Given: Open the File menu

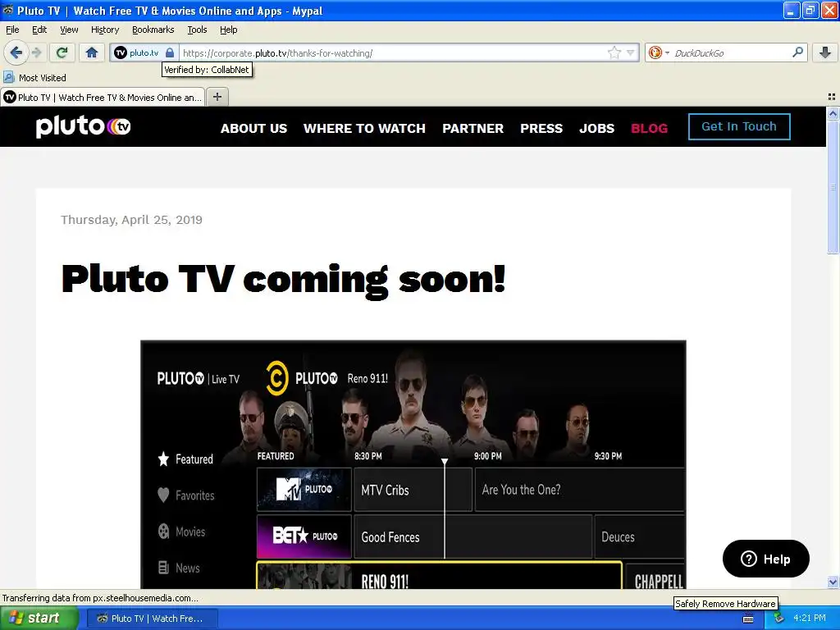Looking at the screenshot, I should point(12,30).
